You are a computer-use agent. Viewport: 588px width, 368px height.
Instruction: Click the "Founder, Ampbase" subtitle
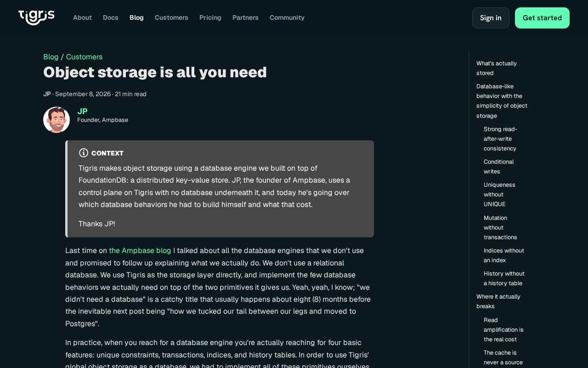(102, 120)
